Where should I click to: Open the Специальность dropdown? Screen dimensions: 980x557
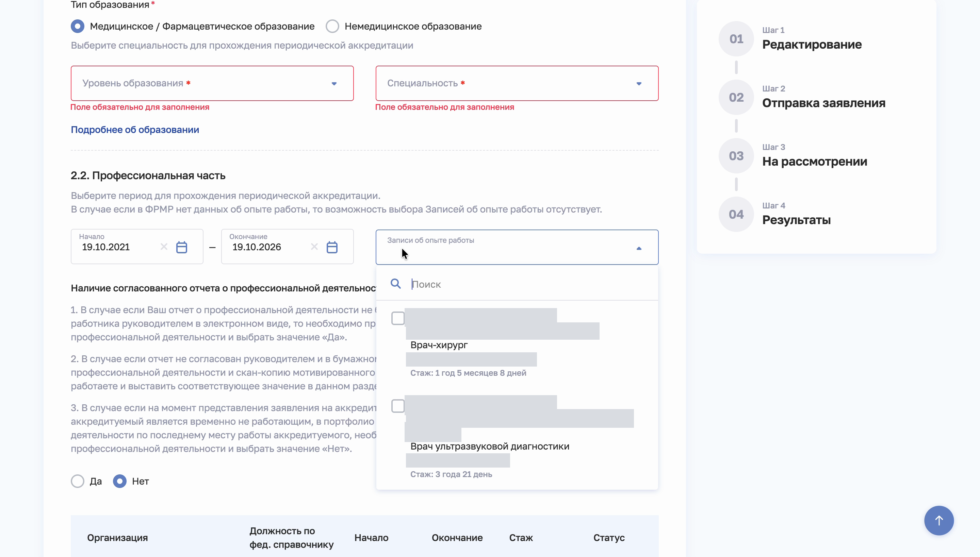pyautogui.click(x=517, y=83)
